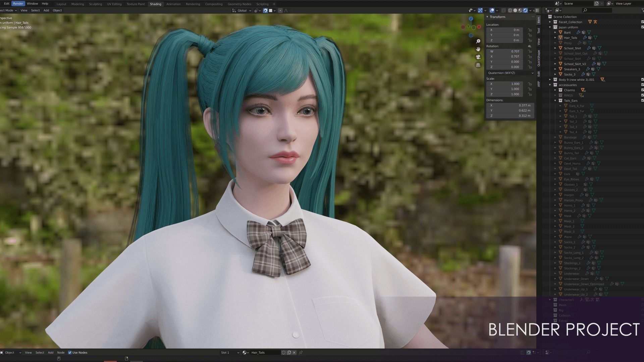Click the zoom viewport magnifier icon
Image resolution: width=644 pixels, height=362 pixels.
(x=478, y=41)
